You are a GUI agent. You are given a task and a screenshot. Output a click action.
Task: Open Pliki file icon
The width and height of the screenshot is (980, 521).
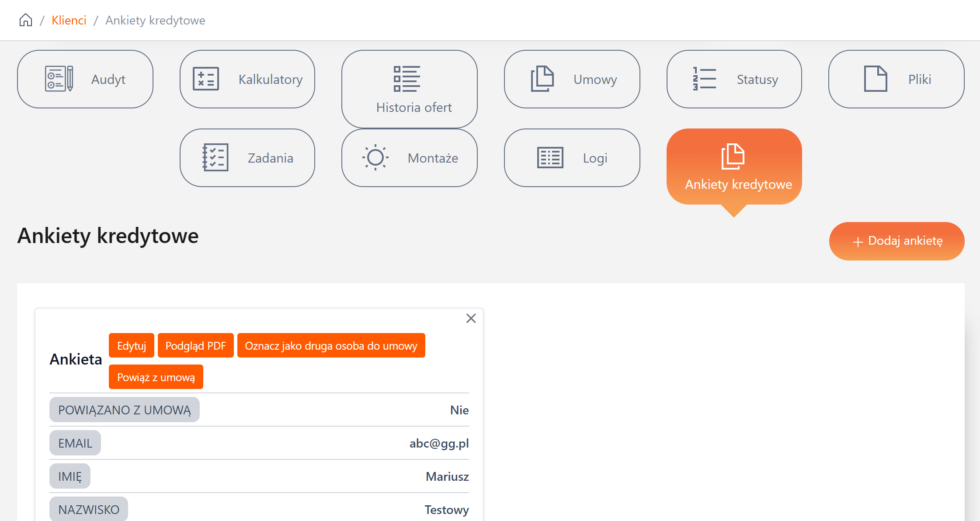click(876, 79)
